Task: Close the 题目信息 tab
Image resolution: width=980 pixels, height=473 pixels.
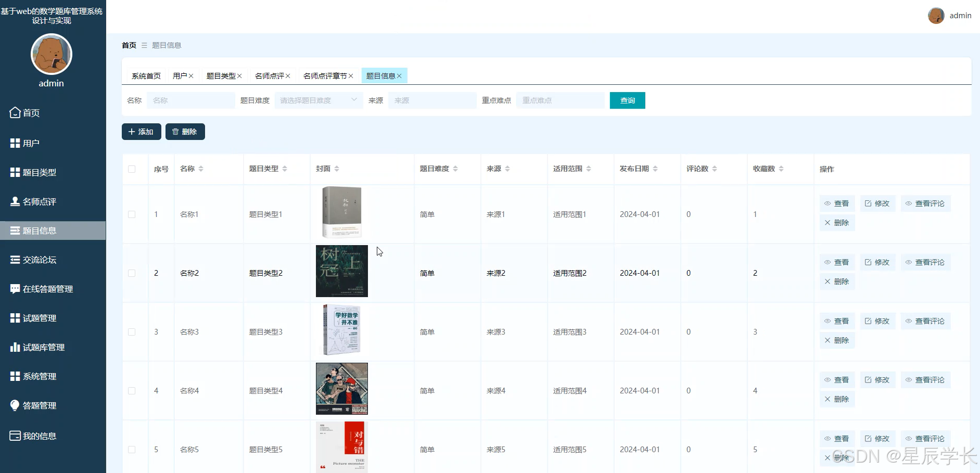Action: pyautogui.click(x=399, y=76)
